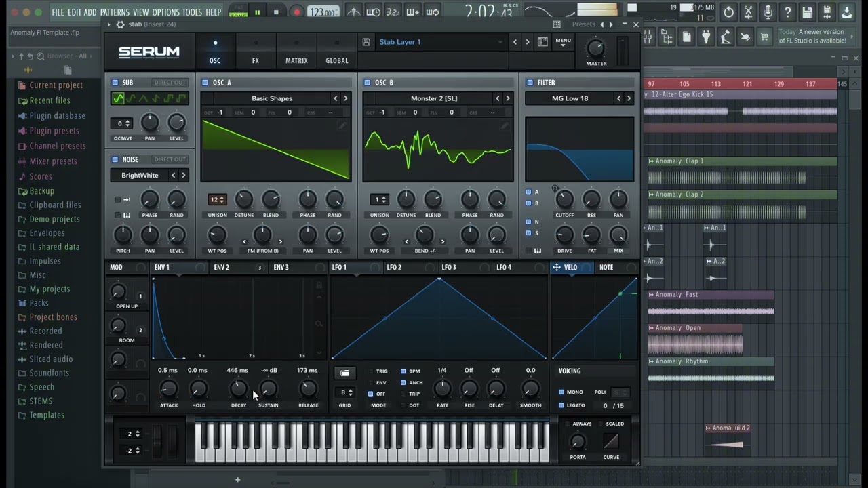Image resolution: width=868 pixels, height=488 pixels.
Task: Click the plug icon in FL toolbar
Action: point(706,37)
